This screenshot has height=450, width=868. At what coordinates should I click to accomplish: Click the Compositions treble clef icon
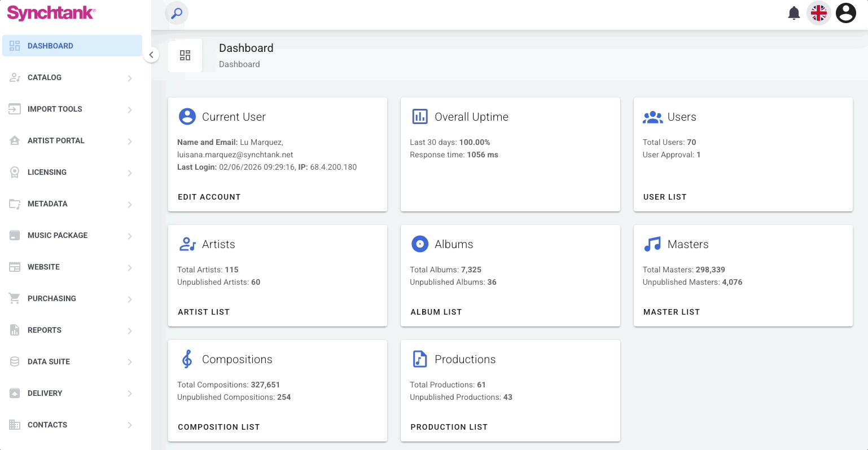(x=187, y=359)
